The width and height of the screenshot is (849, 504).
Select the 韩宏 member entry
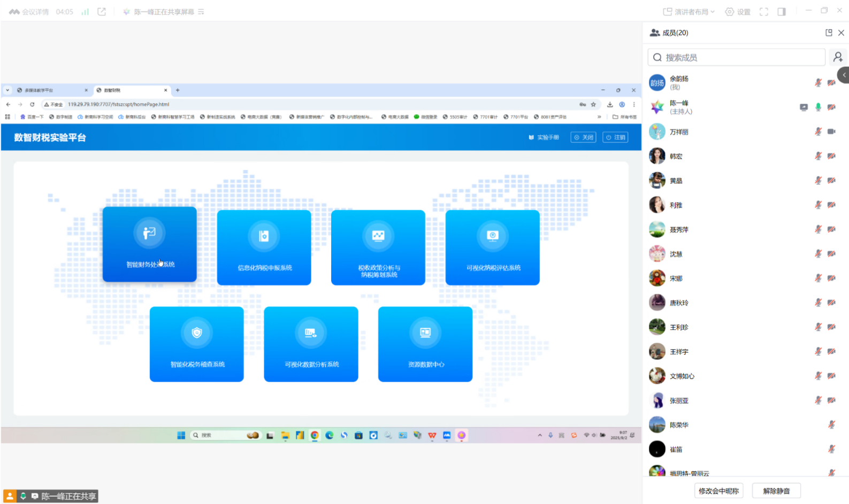[676, 156]
